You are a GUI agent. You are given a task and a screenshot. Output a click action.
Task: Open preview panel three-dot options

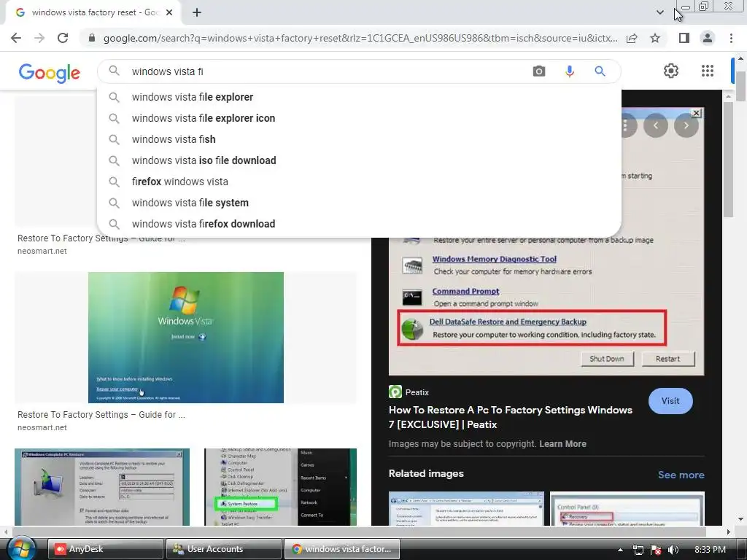627,125
